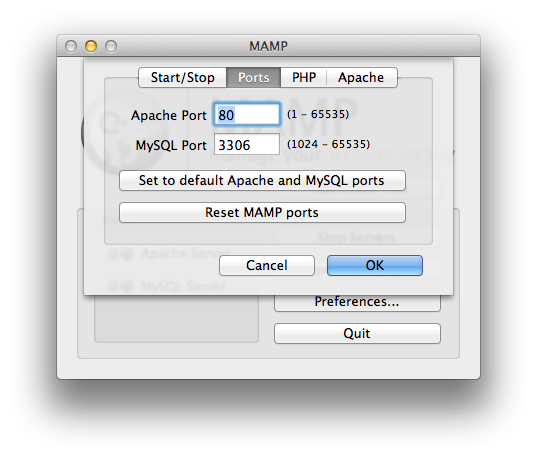Viewport: 537px width, 458px height.
Task: Click the MAMP window title text
Action: point(268,46)
